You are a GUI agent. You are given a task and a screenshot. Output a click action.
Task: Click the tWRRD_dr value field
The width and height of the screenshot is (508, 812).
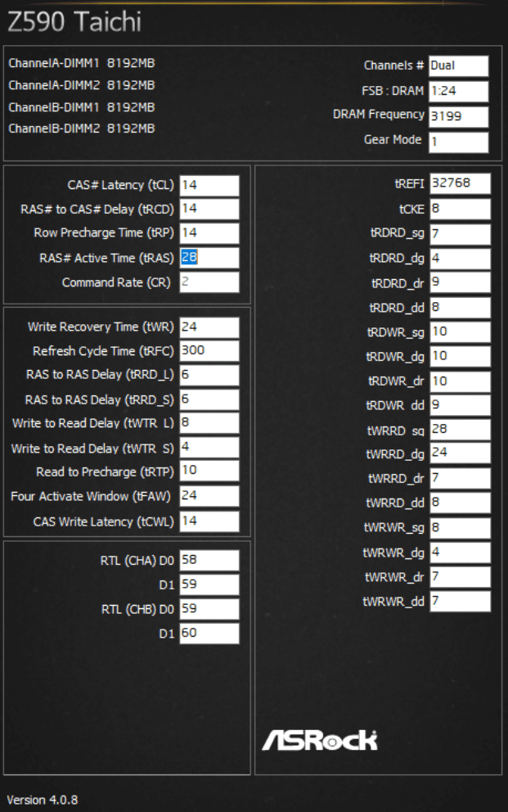point(461,479)
